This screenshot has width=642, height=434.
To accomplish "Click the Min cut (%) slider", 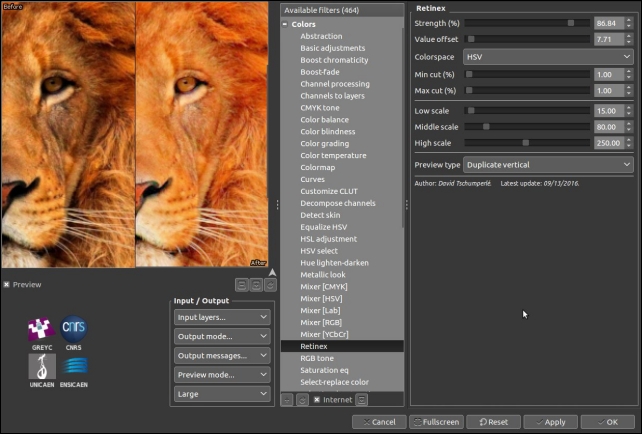I will pyautogui.click(x=527, y=75).
